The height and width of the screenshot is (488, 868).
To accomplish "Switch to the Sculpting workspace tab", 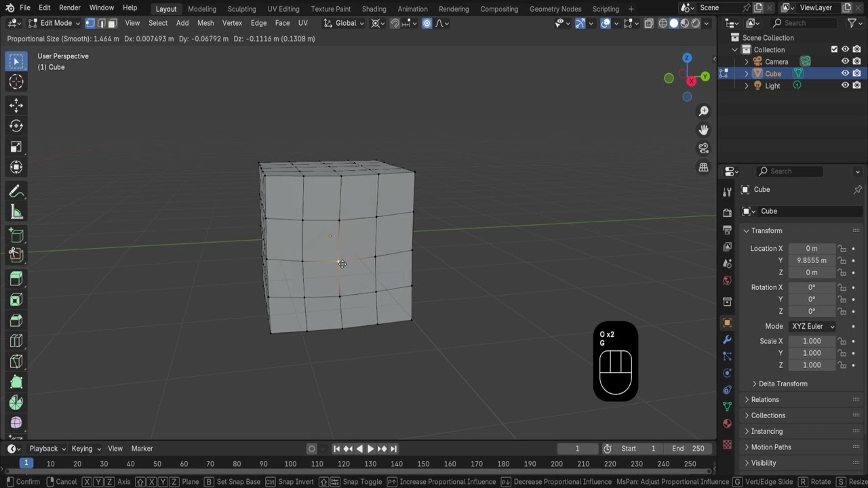I will point(241,9).
